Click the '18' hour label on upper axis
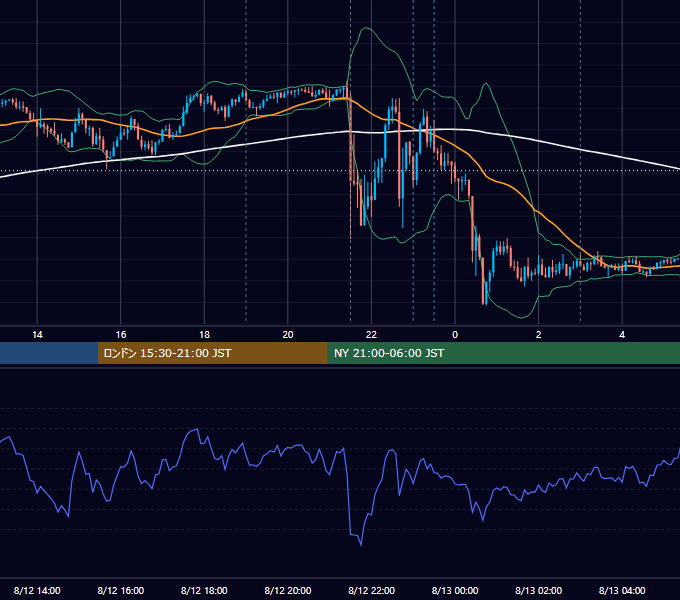 (204, 335)
